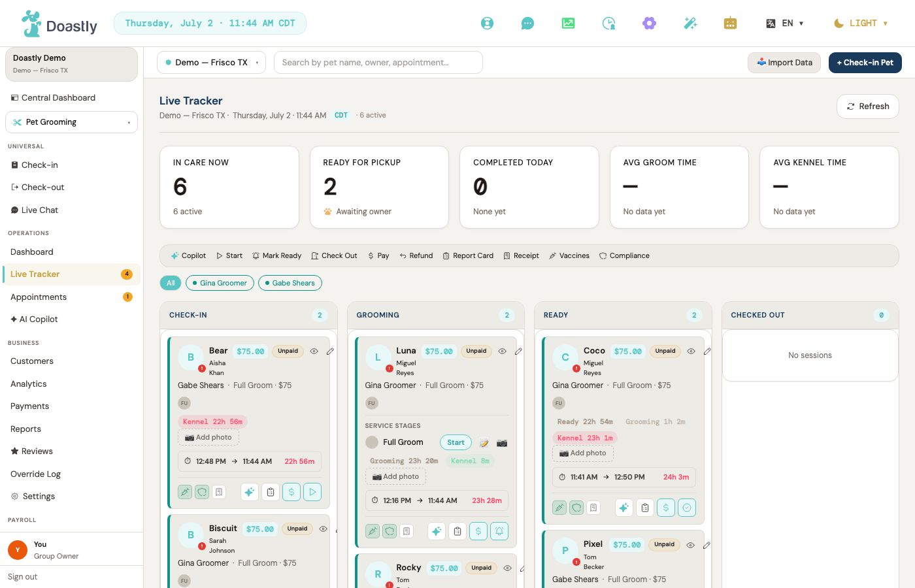Click Coco's vaccine syringe icon

(x=559, y=508)
